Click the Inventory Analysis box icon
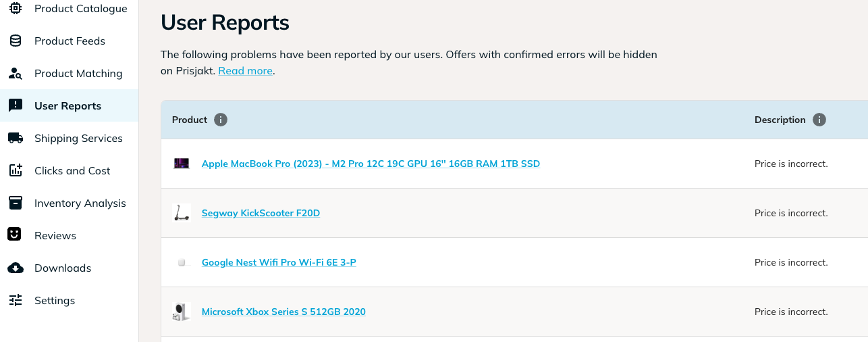Viewport: 868px width, 342px height. coord(16,203)
